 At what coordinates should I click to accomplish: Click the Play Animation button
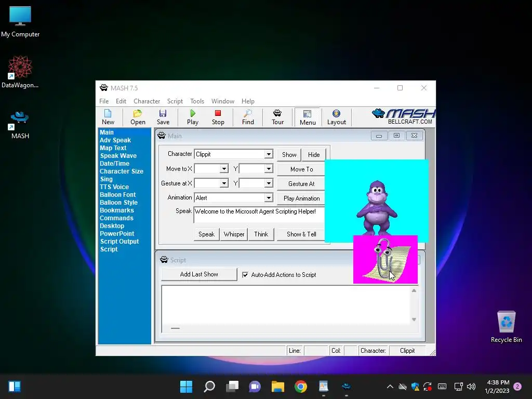point(301,198)
